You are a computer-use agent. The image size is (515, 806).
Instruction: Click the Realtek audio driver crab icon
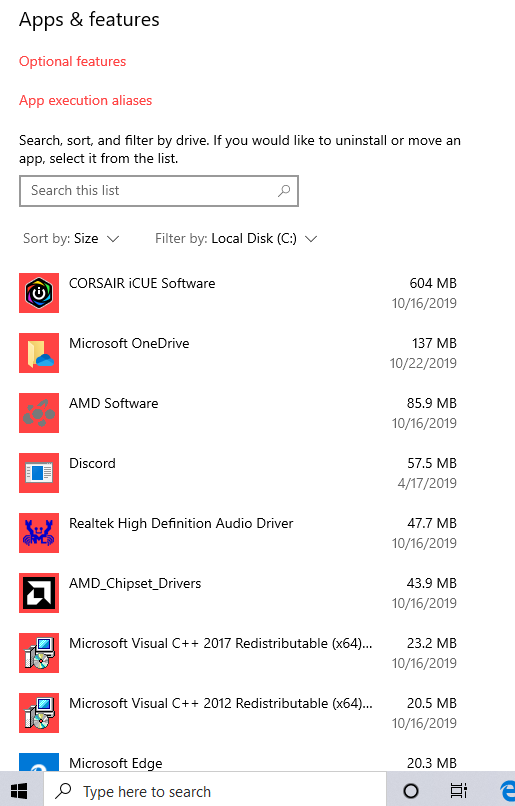39,533
